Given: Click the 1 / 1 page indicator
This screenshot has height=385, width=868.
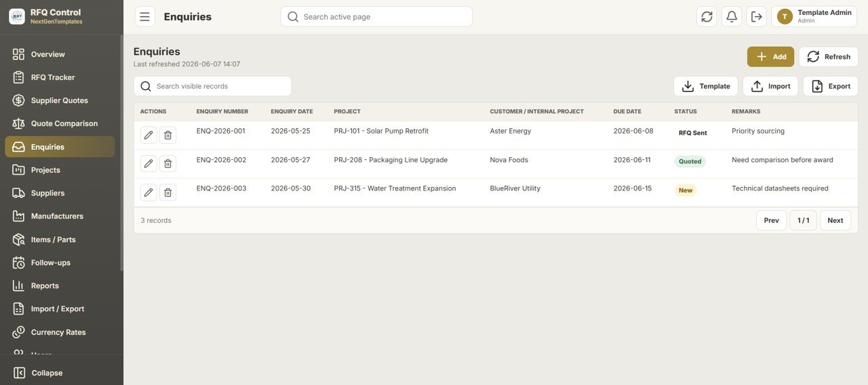Looking at the screenshot, I should [x=804, y=220].
